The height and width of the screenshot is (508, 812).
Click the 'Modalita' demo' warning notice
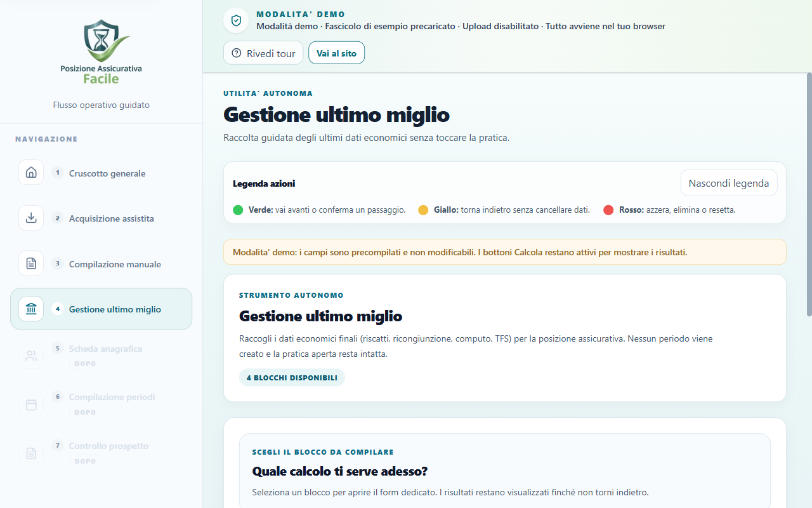504,252
